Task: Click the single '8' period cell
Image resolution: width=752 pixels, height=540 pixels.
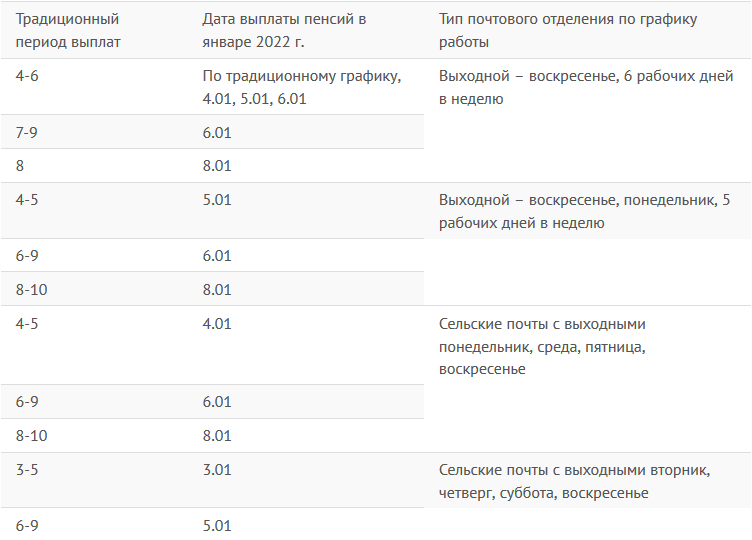Action: coord(20,166)
